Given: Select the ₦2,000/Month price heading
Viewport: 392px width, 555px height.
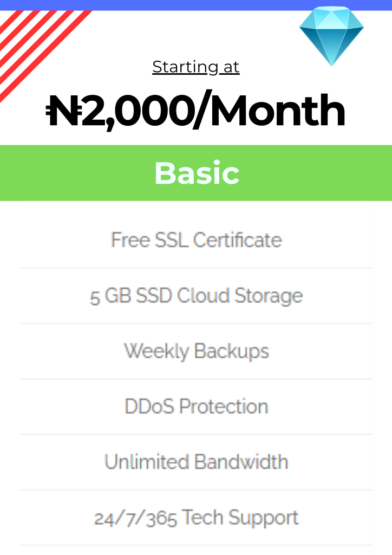Looking at the screenshot, I should (196, 111).
